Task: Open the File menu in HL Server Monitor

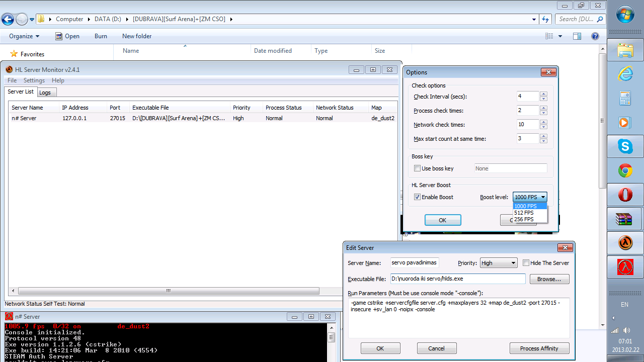Action: coord(12,80)
